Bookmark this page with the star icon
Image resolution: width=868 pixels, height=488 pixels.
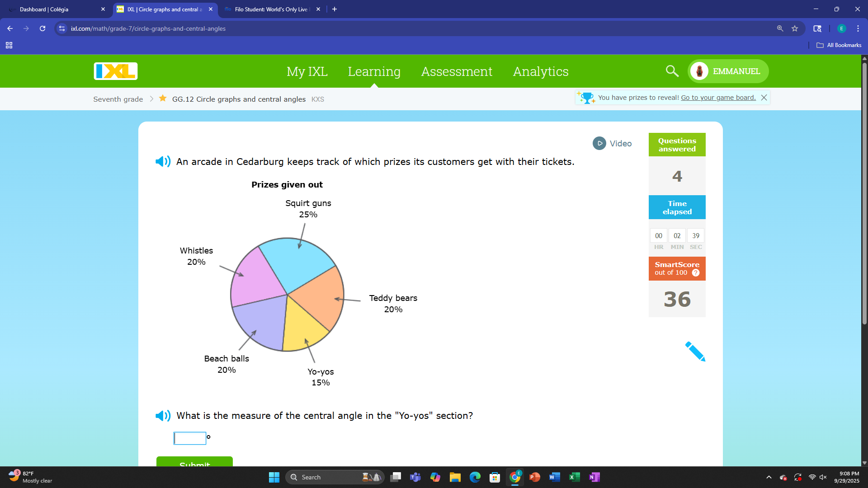click(x=795, y=28)
